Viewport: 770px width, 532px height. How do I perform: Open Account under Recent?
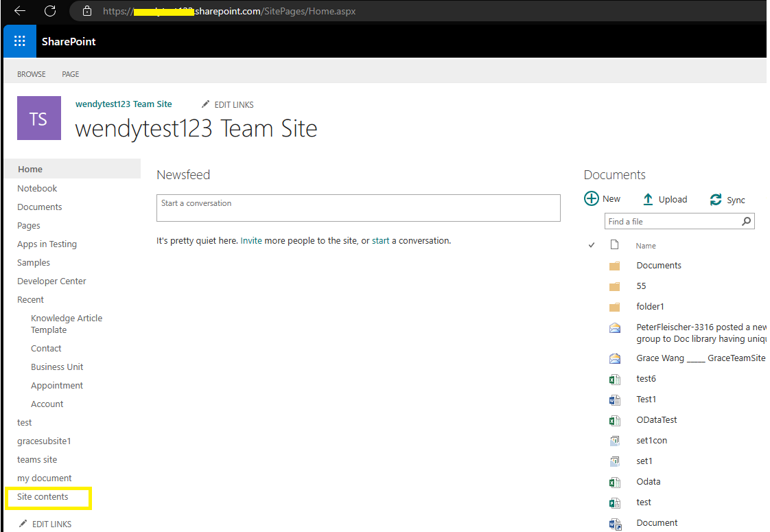(x=47, y=404)
